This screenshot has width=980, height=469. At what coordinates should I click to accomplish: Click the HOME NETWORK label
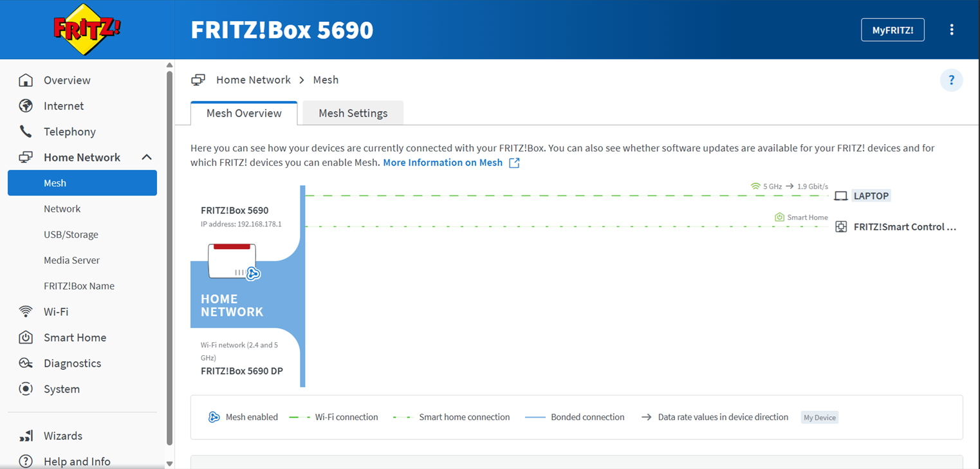coord(232,306)
